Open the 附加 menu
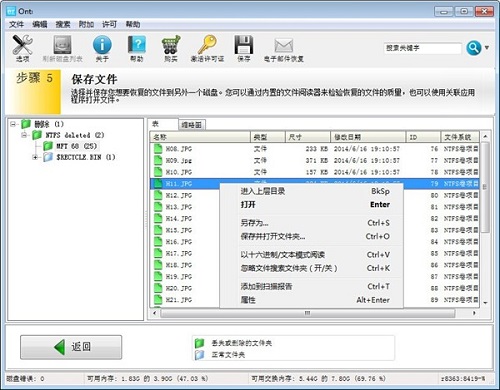 click(86, 24)
